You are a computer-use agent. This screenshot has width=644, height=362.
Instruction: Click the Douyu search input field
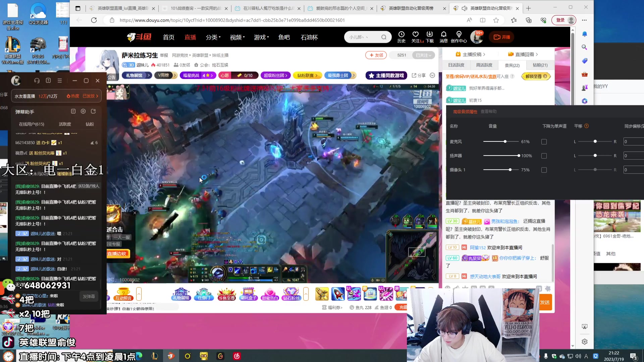pos(363,37)
